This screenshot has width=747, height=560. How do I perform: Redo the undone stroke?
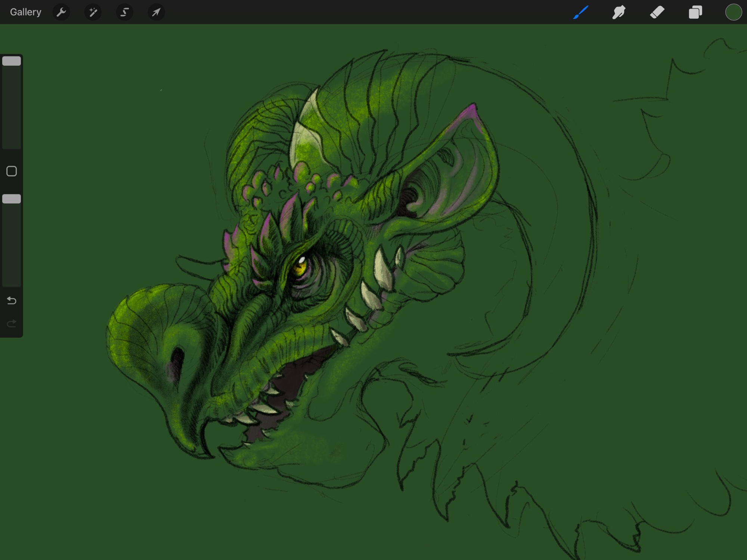12,323
